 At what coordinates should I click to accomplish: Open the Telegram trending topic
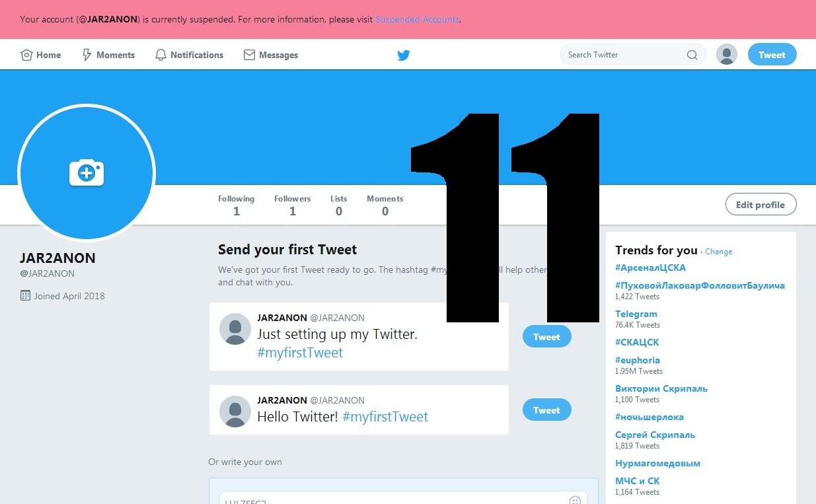[x=636, y=314]
